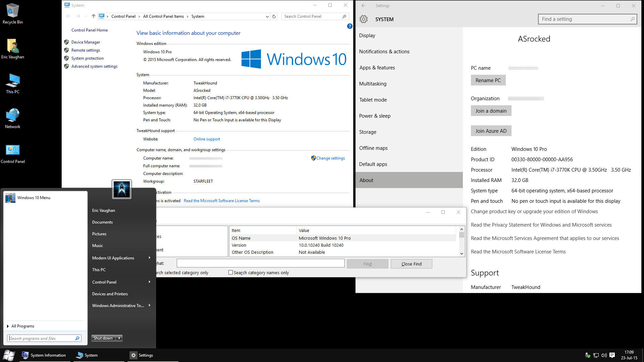Open Action Center notification icon

612,355
